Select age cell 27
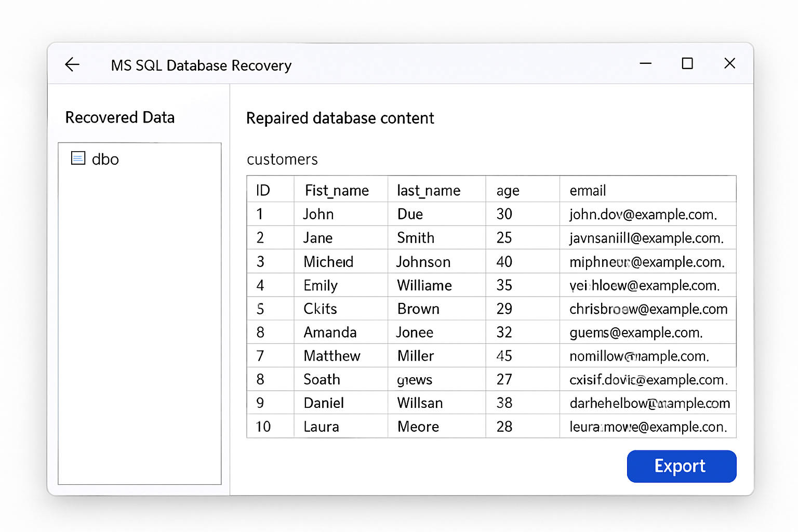The height and width of the screenshot is (532, 798). 523,379
